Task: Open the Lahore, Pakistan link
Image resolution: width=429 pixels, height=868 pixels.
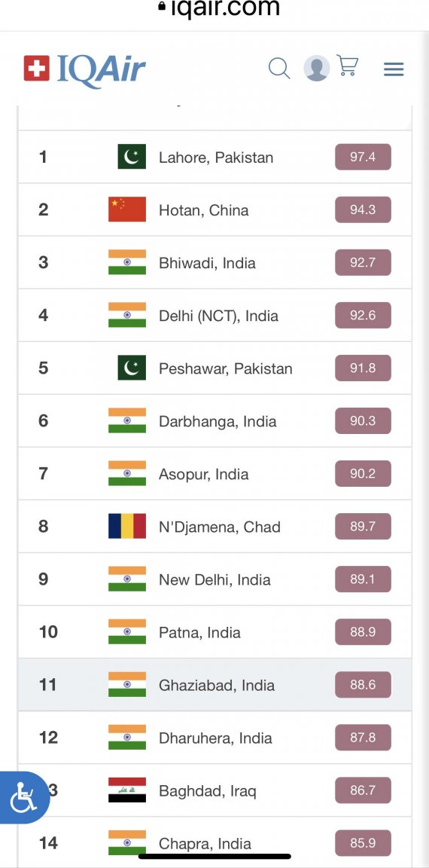Action: pyautogui.click(x=216, y=157)
